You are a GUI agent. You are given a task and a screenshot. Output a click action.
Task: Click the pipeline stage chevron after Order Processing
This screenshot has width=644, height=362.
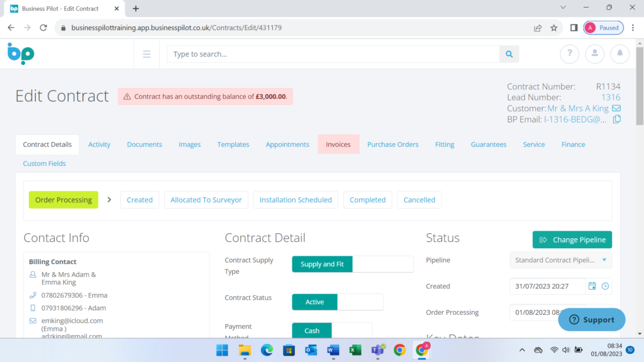(109, 199)
